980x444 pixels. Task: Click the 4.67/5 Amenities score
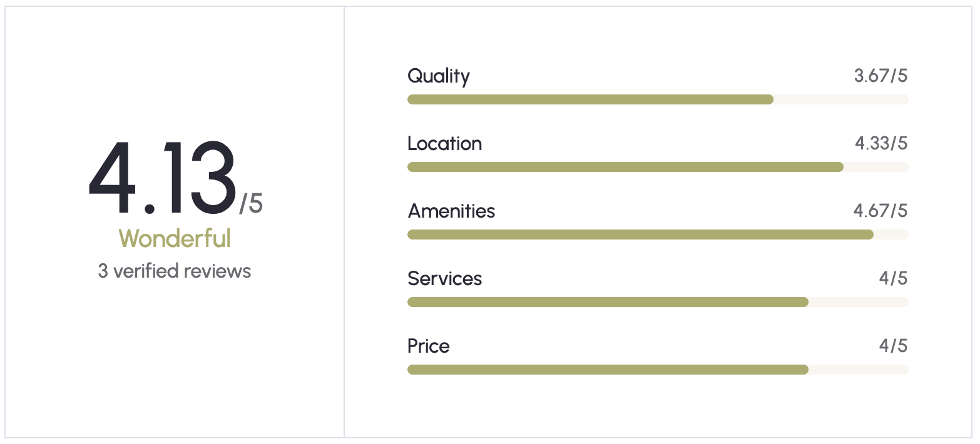click(x=880, y=211)
